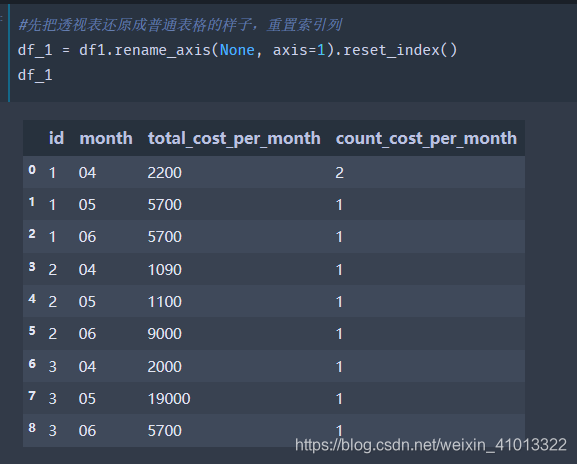Screen dimensions: 577x464
Task: Click total cost 5700 in row 2
Action: pos(164,237)
